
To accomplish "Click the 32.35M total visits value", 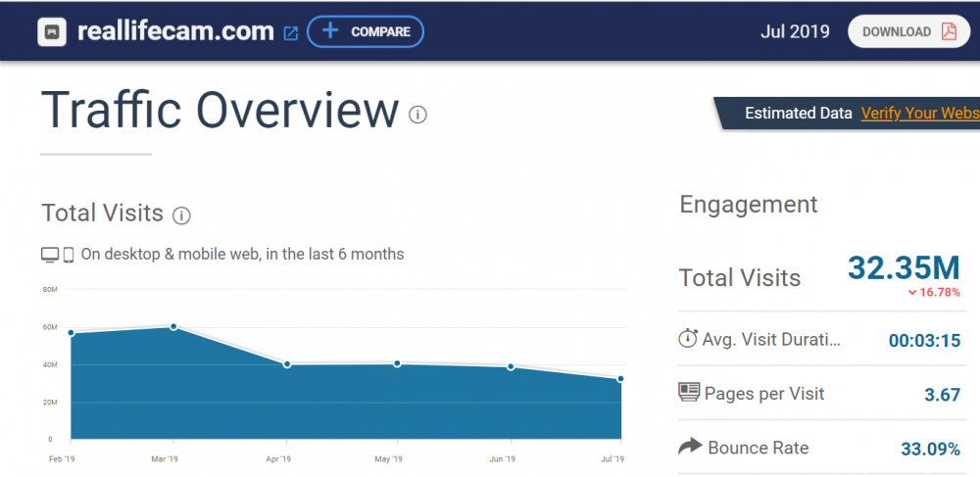I will tap(904, 267).
